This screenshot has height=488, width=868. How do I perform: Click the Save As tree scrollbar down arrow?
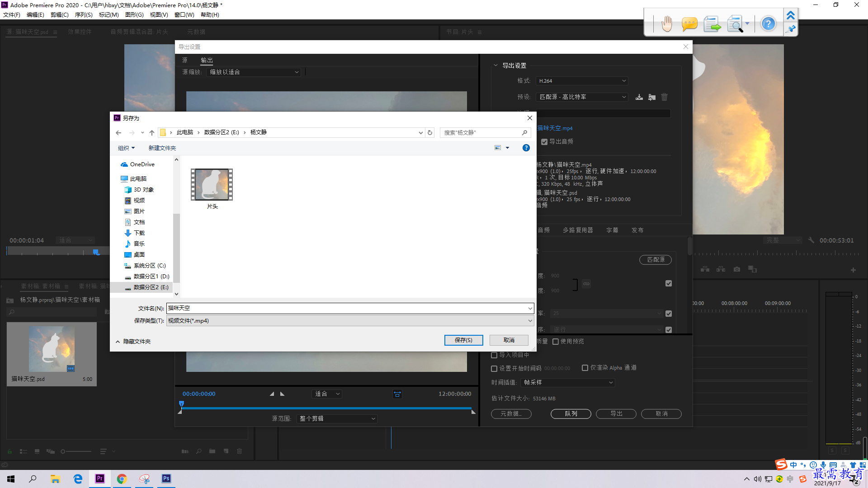176,294
